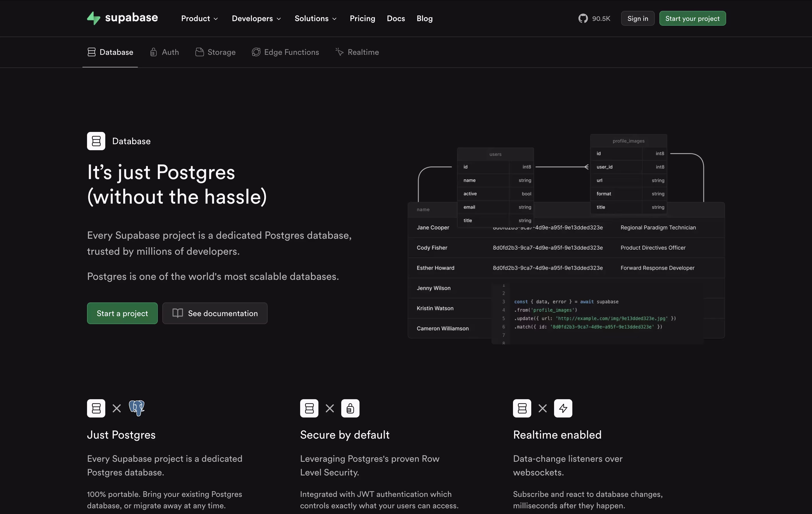Click the Supabase lightning bolt logo

click(x=93, y=18)
